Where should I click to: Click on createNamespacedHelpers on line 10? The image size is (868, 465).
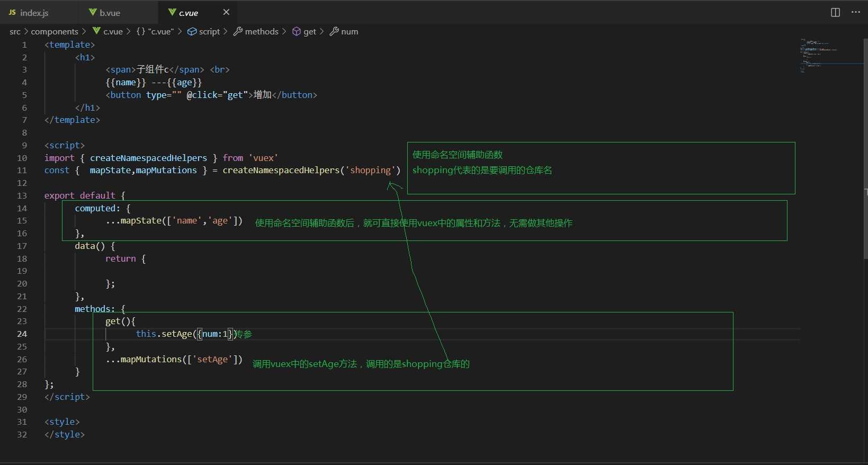click(148, 158)
